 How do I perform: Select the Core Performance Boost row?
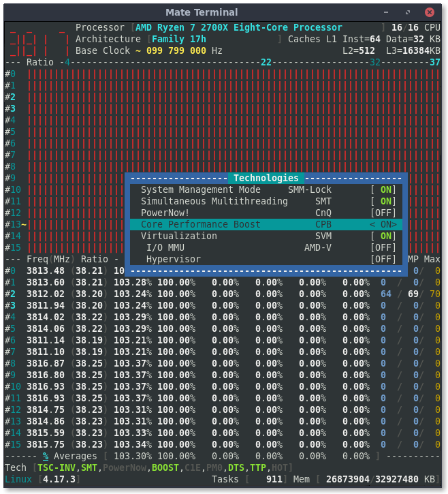point(266,224)
